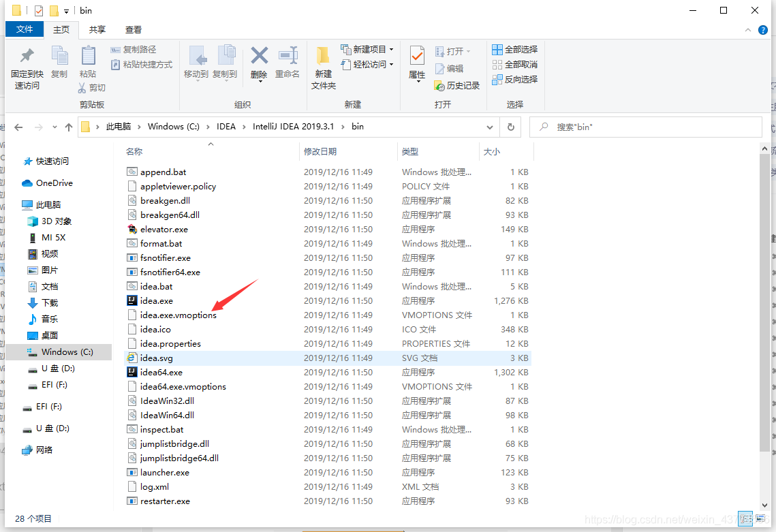
Task: Open 桌面 Desktop in the sidebar
Action: (x=43, y=336)
